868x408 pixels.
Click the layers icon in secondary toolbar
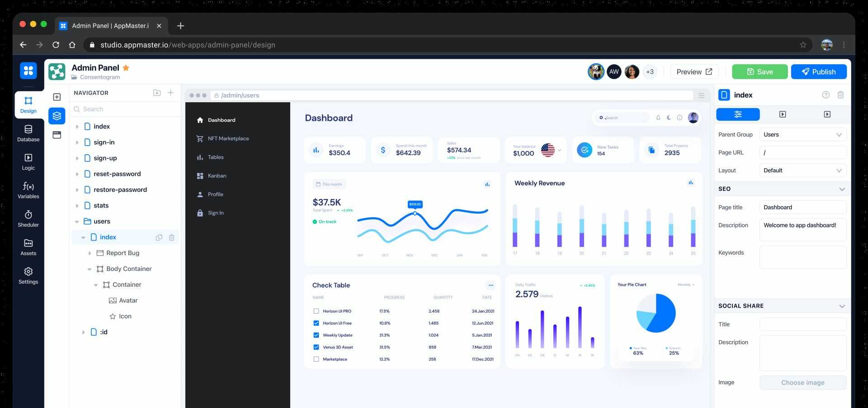point(57,116)
